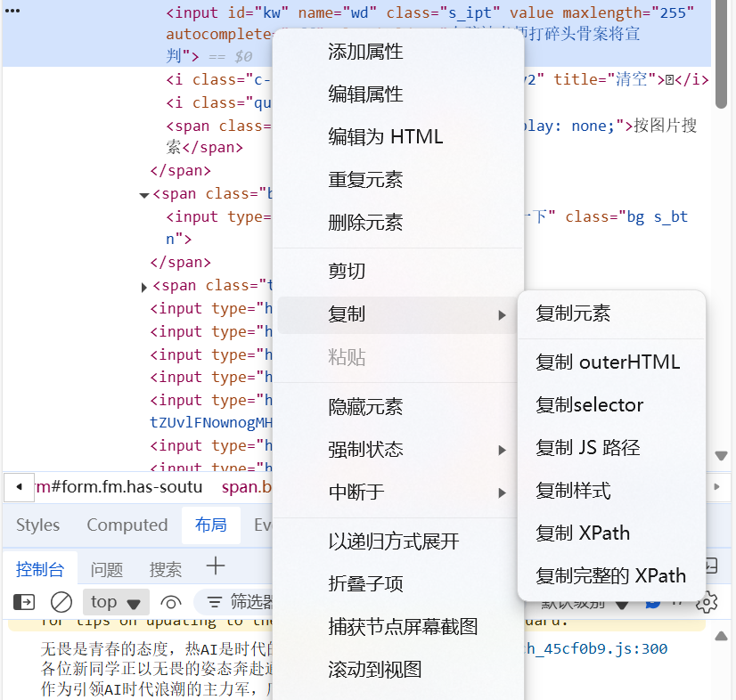Image resolution: width=736 pixels, height=700 pixels.
Task: Add a new drawer tab with the plus icon
Action: click(216, 566)
